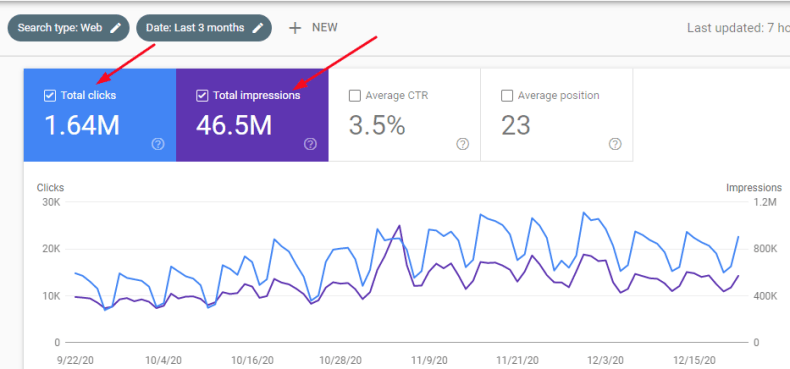The width and height of the screenshot is (790, 369).
Task: Open the Search type: Web filter chip
Action: tap(69, 28)
